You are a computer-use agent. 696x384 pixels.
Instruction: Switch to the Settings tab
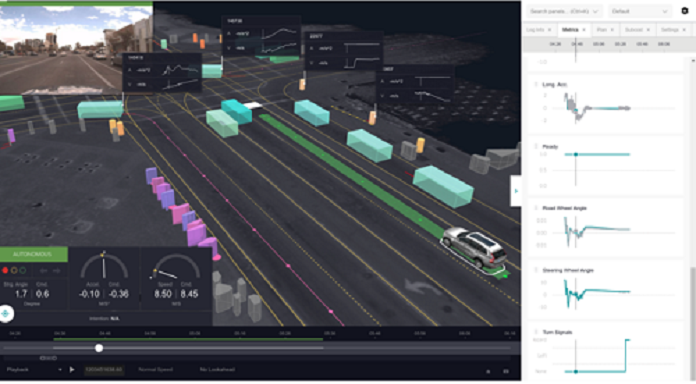click(x=669, y=30)
